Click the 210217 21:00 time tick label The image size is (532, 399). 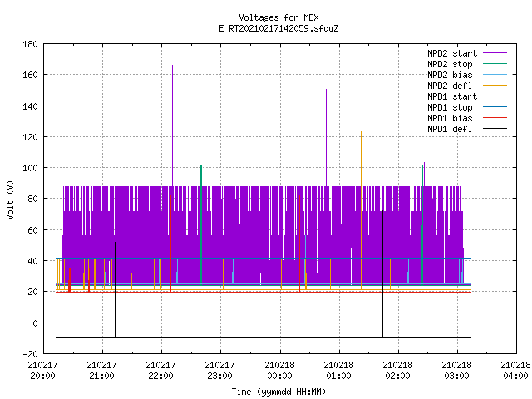tap(101, 371)
